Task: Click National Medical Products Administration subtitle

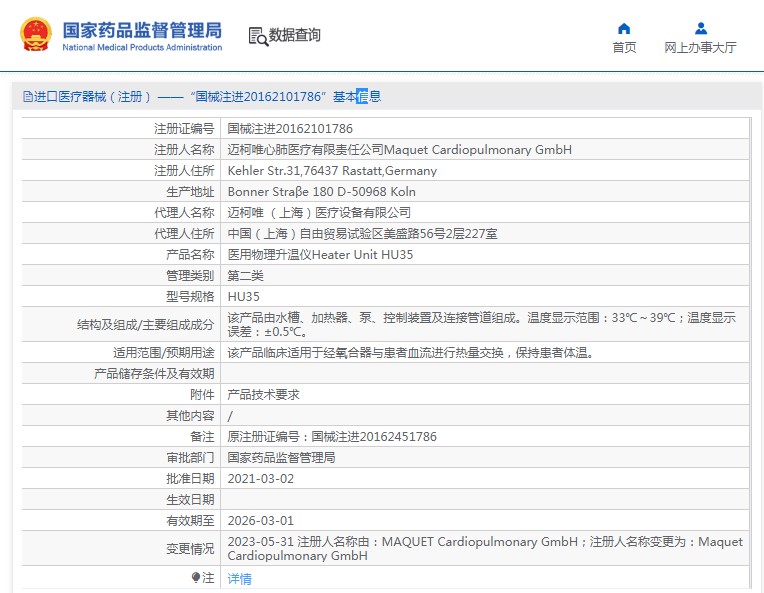Action: tap(142, 47)
